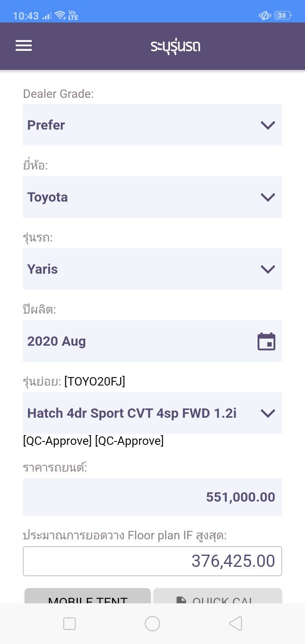The image size is (305, 644).
Task: Open the Hatch 4dr Sport sub-model dropdown
Action: point(152,413)
